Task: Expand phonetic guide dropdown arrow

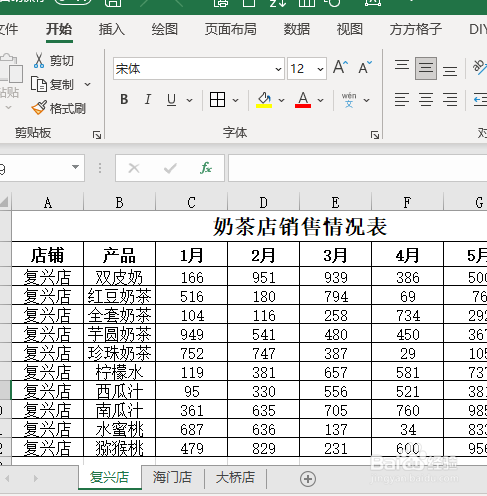Action: coord(366,100)
